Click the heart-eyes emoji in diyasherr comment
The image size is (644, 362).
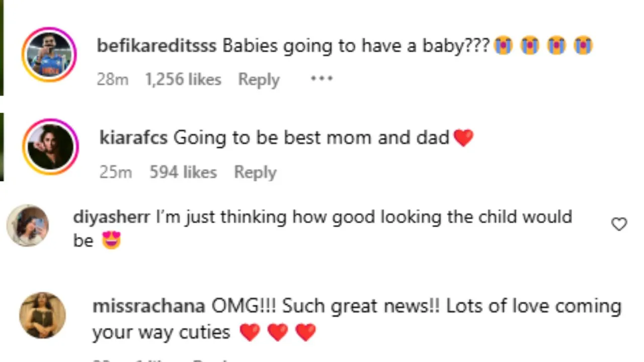coord(111,241)
